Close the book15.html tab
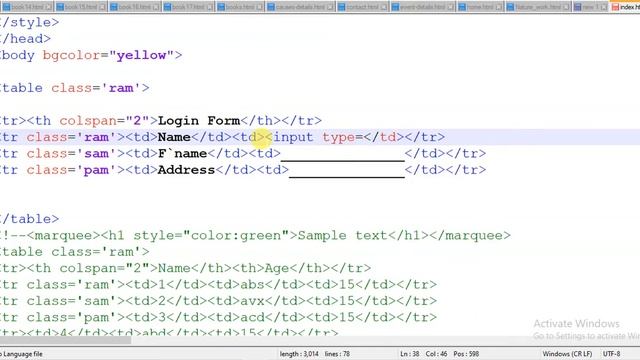Screen dimensions: 640x360 (102, 7)
